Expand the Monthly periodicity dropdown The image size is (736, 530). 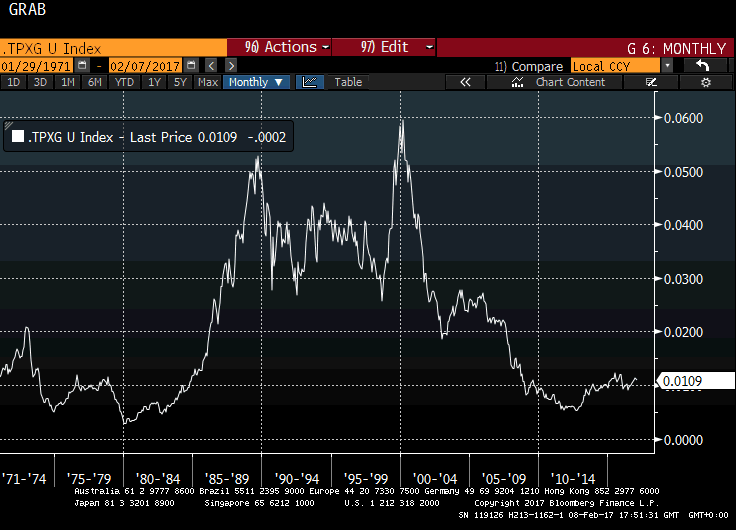(256, 82)
